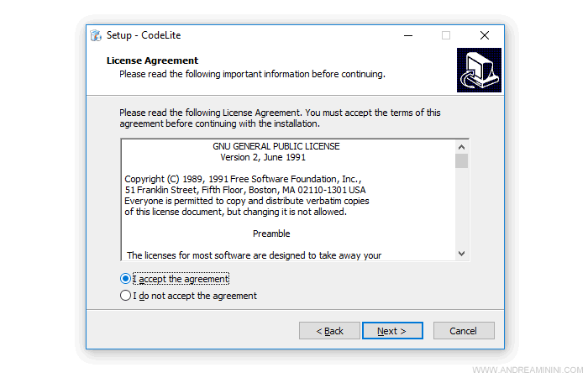Click the empty scrollbar track below the thumb
This screenshot has height=378, width=588.
click(461, 210)
